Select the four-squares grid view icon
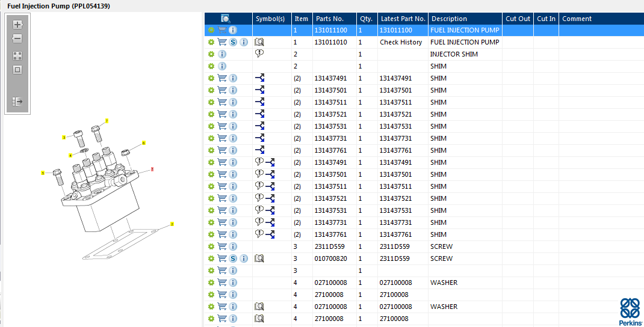The image size is (644, 327). tap(17, 56)
